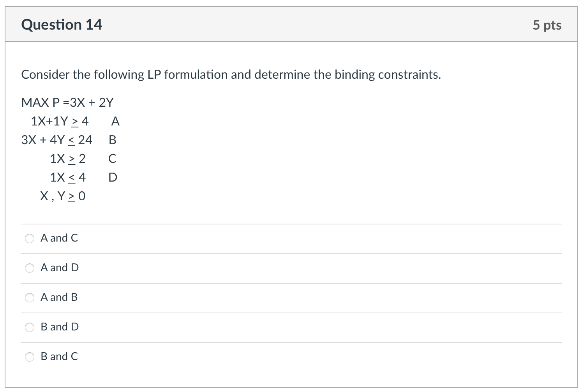This screenshot has height=392, width=582.
Task: Select the 'A and B' radio button
Action: (30, 297)
